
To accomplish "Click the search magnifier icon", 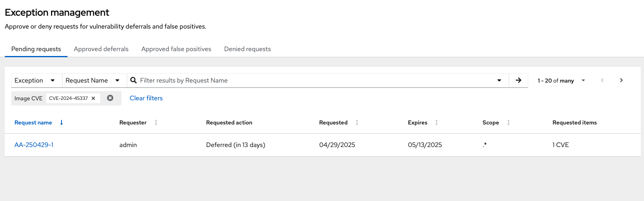I will pos(133,80).
